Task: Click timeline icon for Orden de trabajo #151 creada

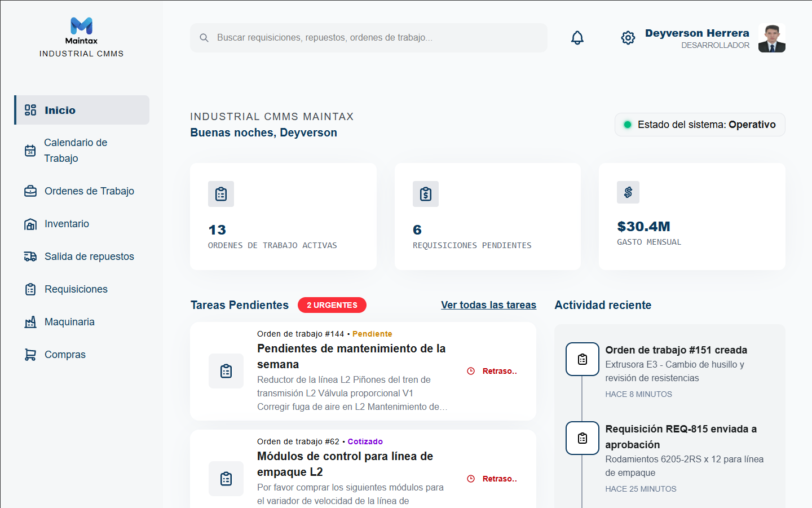Action: pyautogui.click(x=582, y=359)
